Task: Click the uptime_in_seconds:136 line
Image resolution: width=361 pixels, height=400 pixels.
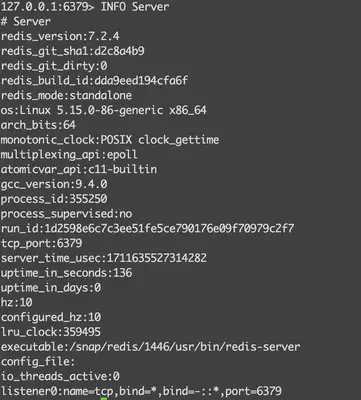Action: (66, 273)
